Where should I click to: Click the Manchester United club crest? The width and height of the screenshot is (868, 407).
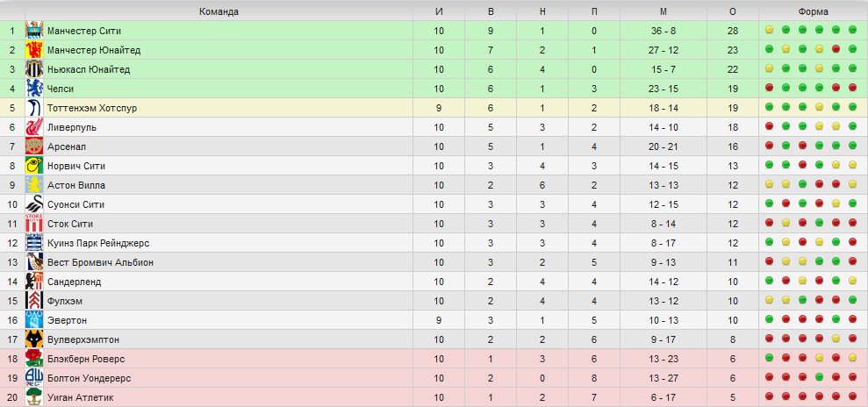click(33, 50)
